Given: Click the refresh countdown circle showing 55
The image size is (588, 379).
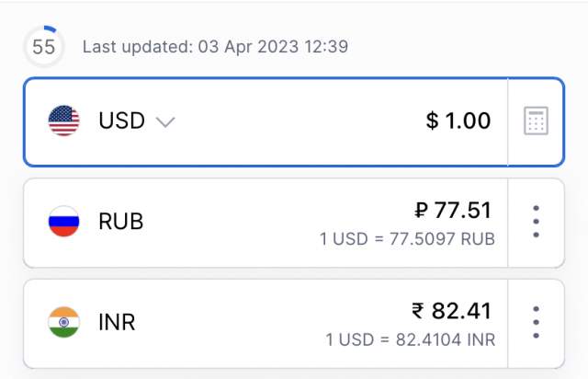Looking at the screenshot, I should pos(44,47).
